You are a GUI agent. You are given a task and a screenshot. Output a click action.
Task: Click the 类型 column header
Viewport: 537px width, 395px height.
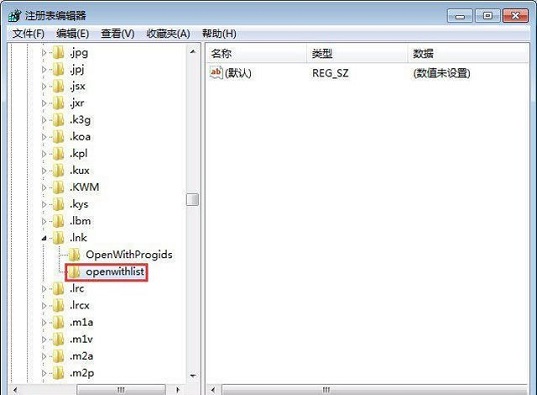pyautogui.click(x=357, y=53)
